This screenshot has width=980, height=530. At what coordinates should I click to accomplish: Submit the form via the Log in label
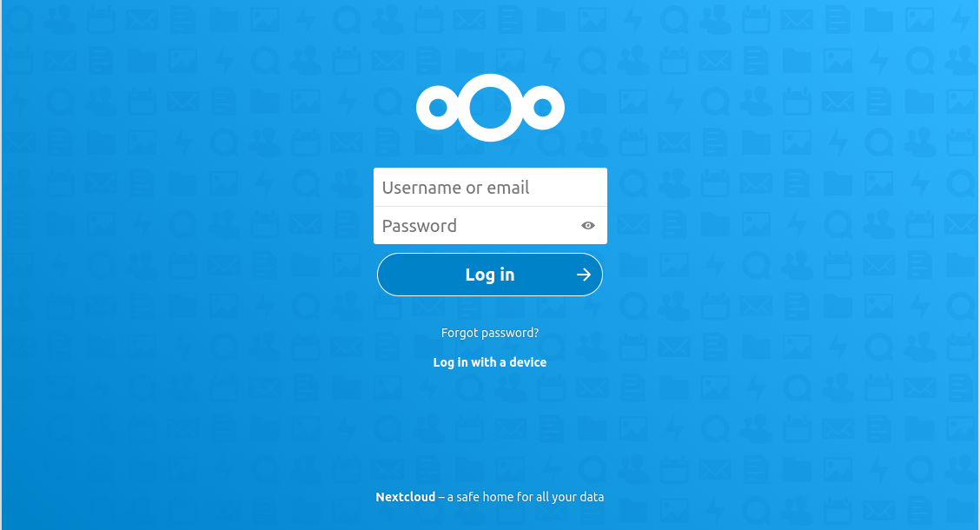coord(490,275)
